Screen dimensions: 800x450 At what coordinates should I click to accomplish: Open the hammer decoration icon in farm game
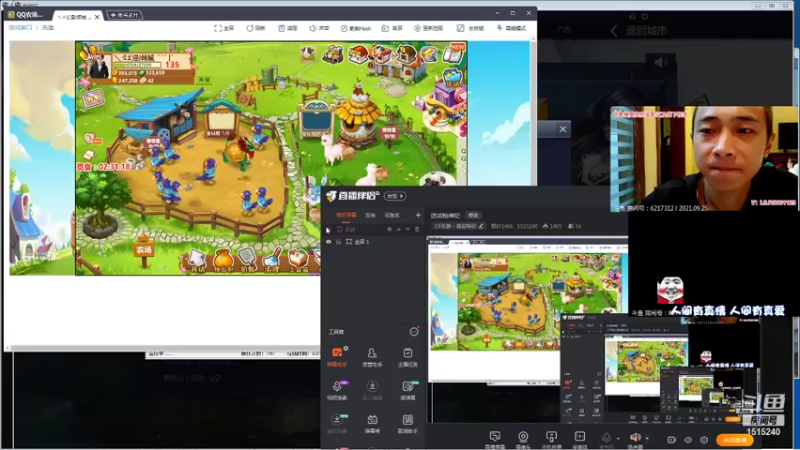coord(429,54)
